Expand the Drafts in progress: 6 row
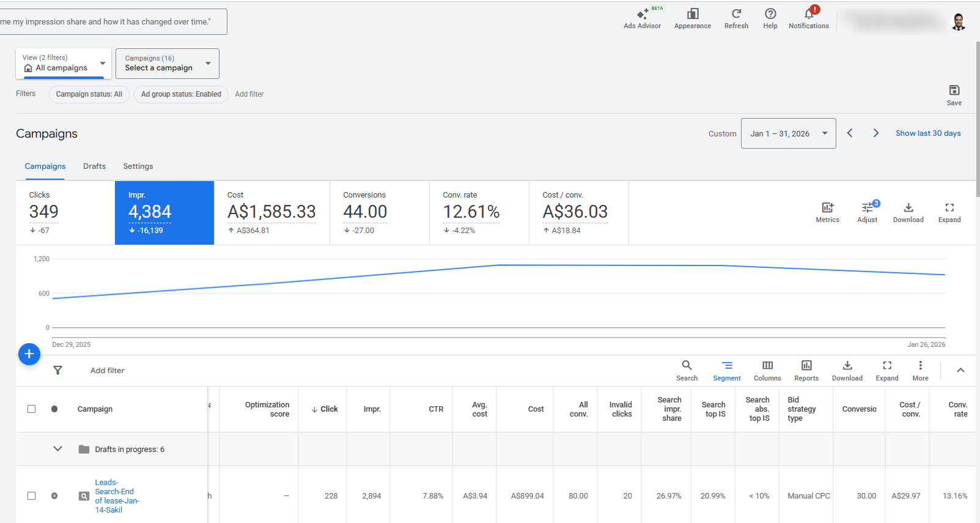The height and width of the screenshot is (523, 980). (x=57, y=449)
